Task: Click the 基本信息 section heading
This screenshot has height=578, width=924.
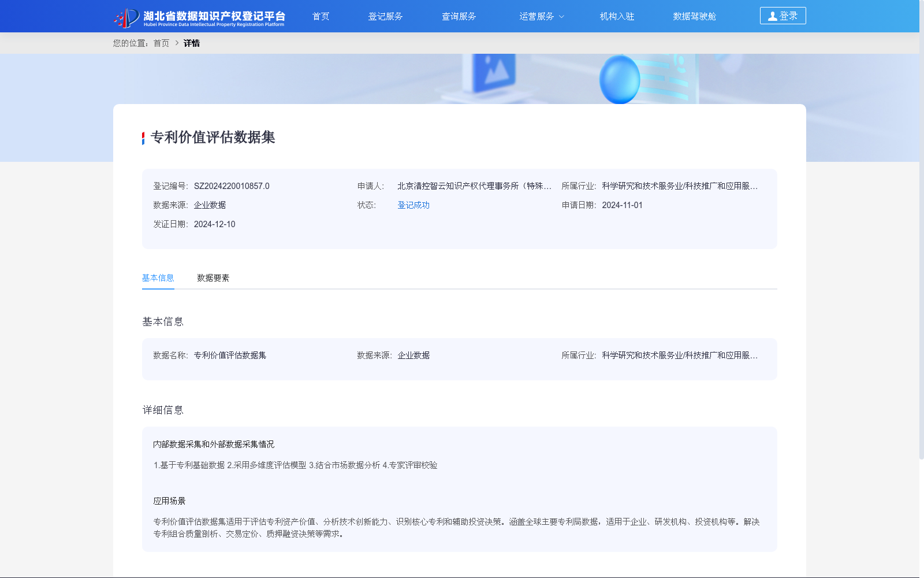Action: tap(163, 322)
